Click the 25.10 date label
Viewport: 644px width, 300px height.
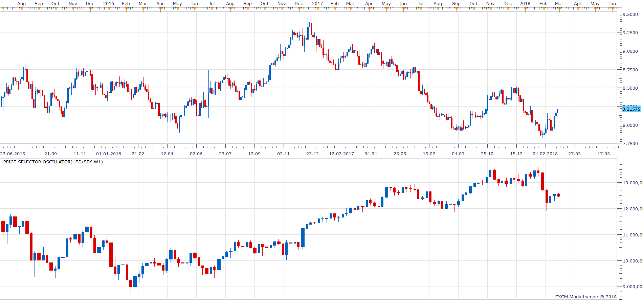487,154
